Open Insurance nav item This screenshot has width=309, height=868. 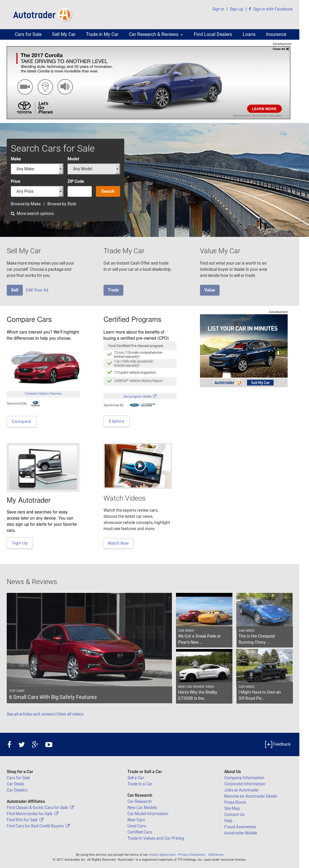(276, 34)
